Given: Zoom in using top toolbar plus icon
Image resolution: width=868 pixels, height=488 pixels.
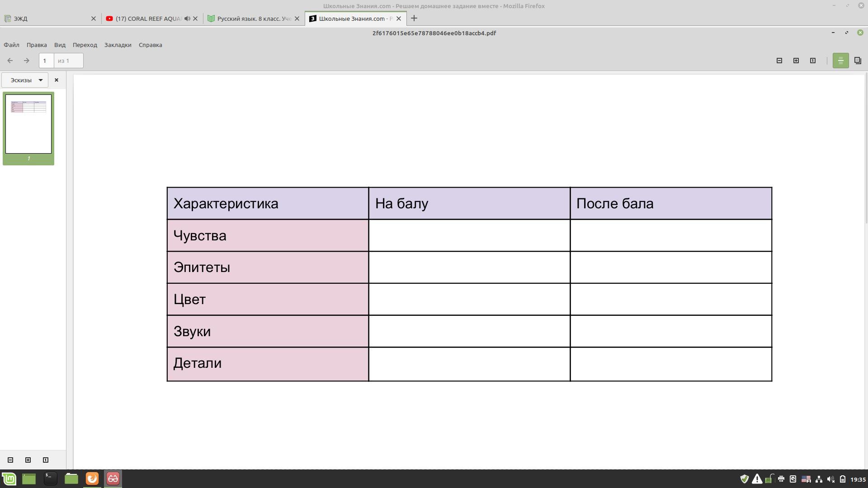Looking at the screenshot, I should click(796, 61).
